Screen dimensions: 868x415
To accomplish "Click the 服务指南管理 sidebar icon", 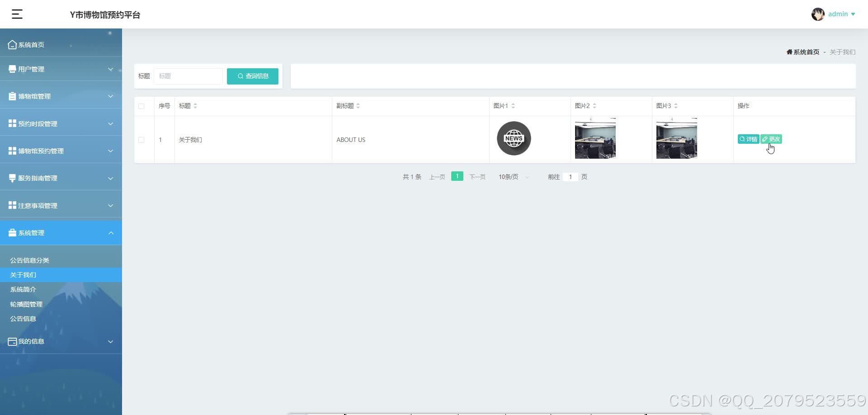I will coord(12,178).
